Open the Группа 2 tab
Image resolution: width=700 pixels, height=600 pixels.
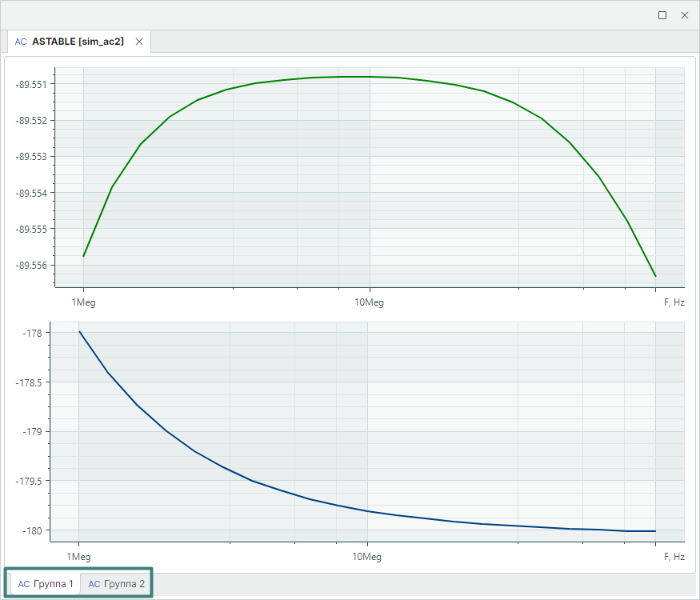124,584
